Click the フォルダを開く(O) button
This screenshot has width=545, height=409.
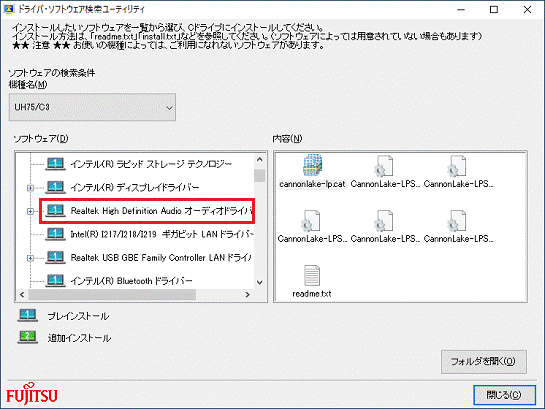[483, 362]
